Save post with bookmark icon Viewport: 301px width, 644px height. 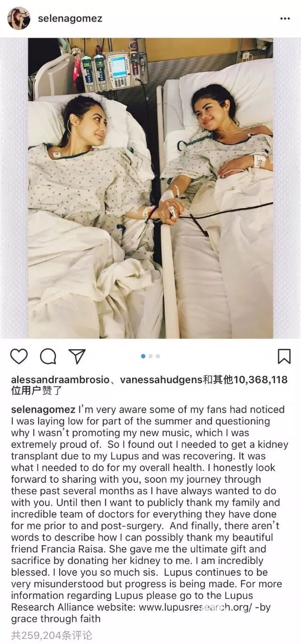284,356
